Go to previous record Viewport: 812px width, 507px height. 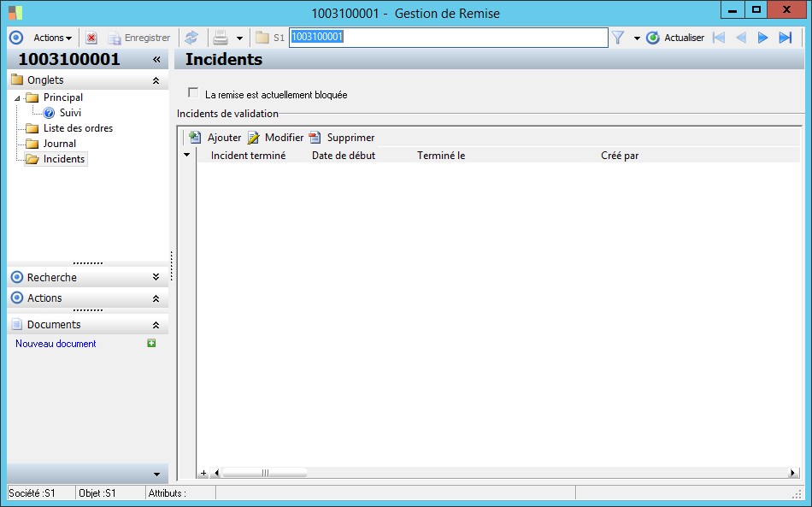[x=741, y=38]
